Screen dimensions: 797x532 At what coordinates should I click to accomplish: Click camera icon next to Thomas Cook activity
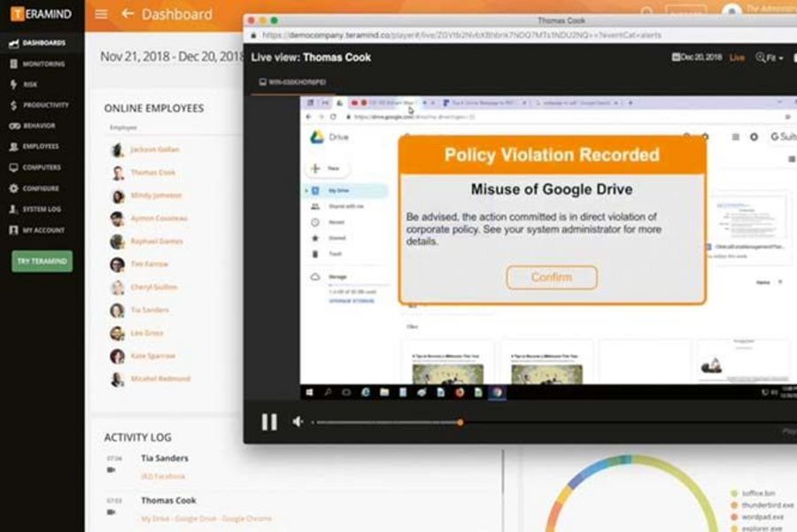[x=111, y=513]
